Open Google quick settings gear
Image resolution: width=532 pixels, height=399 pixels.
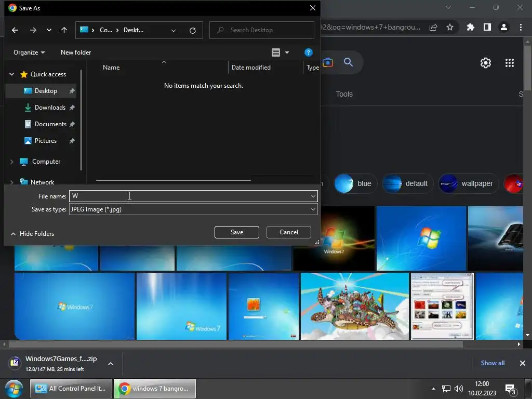coord(486,63)
